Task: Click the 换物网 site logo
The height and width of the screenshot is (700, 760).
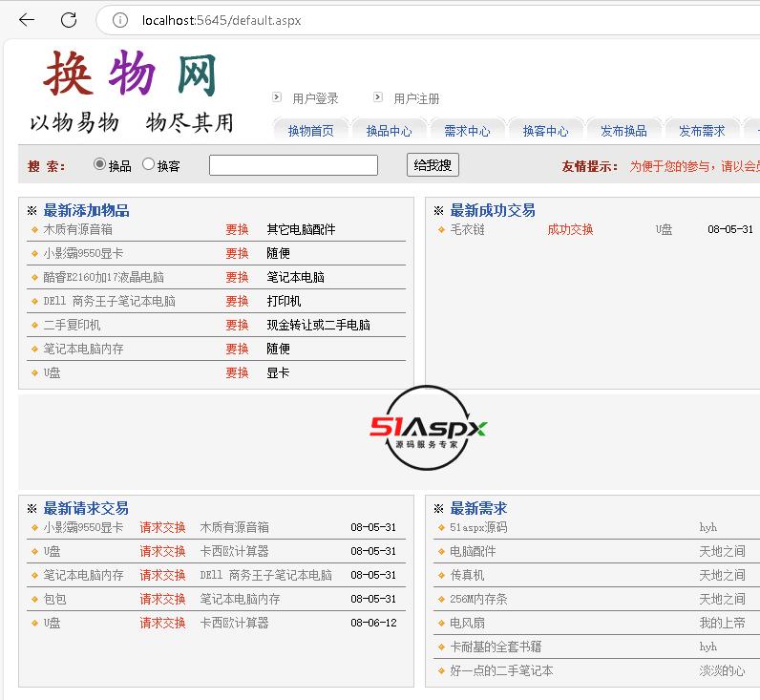Action: point(131,76)
